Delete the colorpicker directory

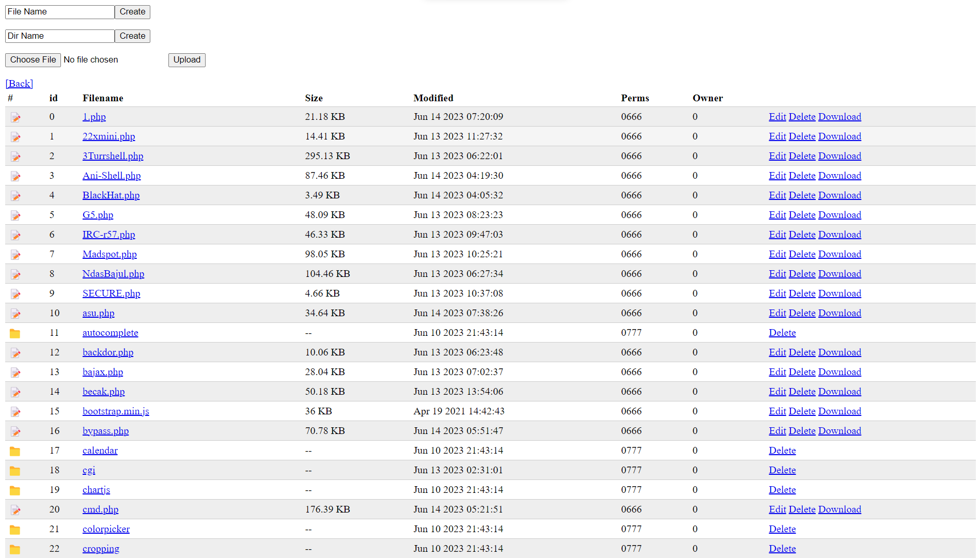pos(782,529)
